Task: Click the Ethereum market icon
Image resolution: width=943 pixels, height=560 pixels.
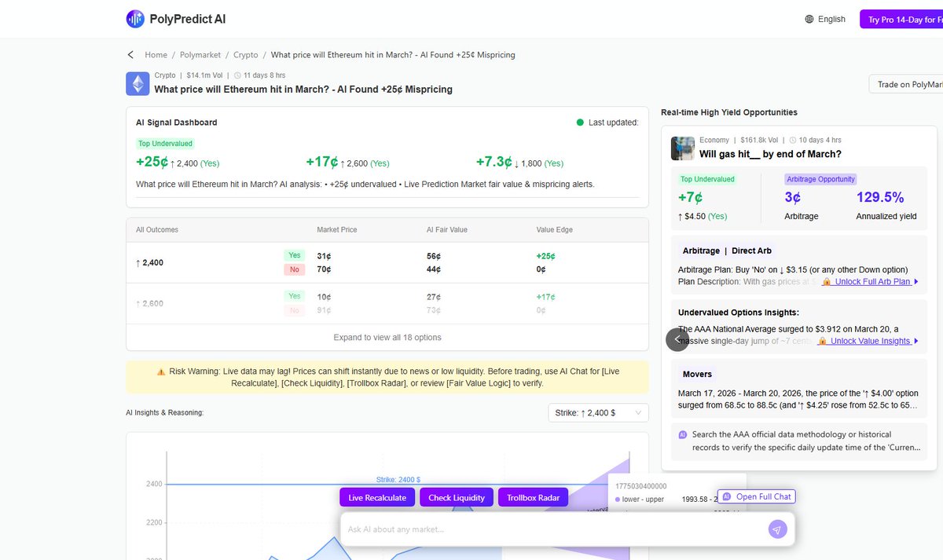Action: pos(138,83)
